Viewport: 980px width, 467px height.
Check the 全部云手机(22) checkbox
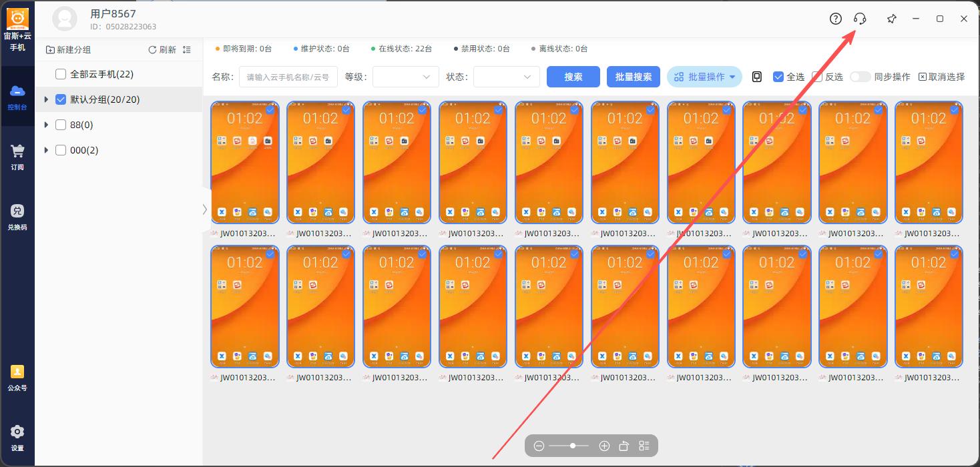pyautogui.click(x=61, y=74)
